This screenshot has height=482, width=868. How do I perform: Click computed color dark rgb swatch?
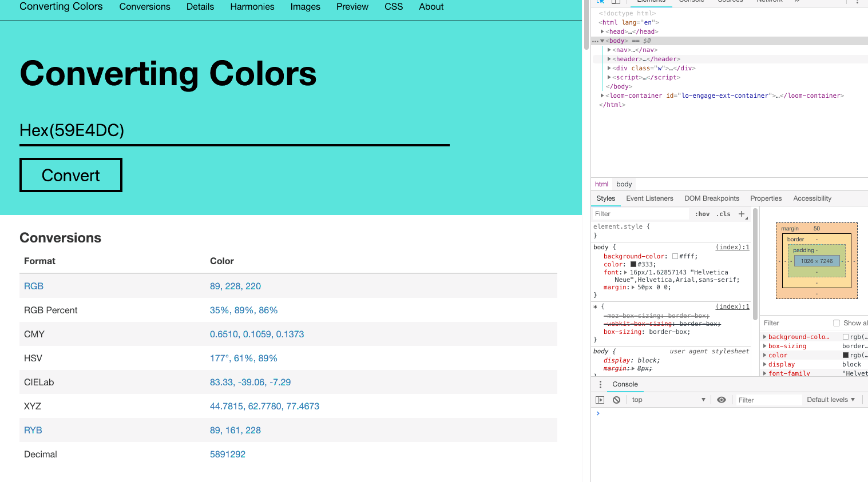tap(846, 356)
